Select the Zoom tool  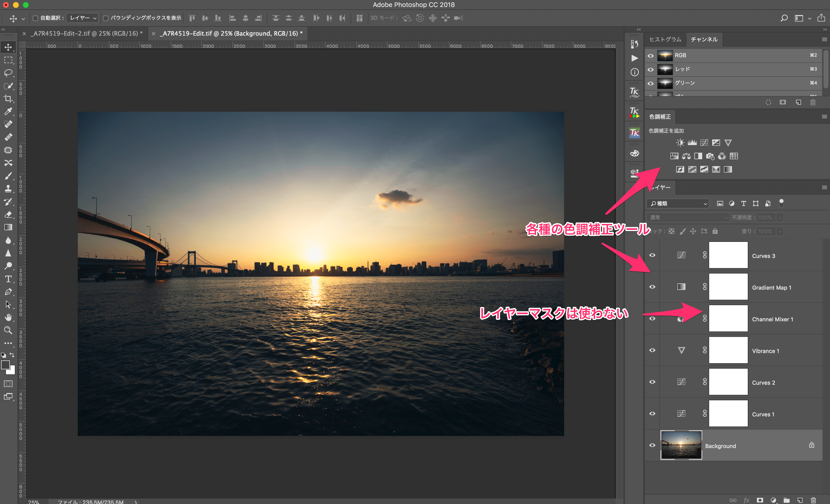point(8,330)
